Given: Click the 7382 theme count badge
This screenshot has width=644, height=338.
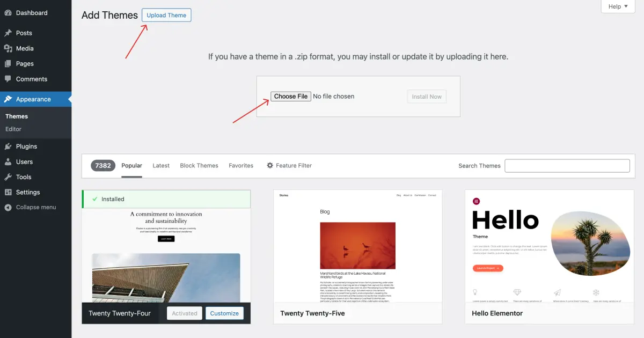Looking at the screenshot, I should (x=103, y=165).
